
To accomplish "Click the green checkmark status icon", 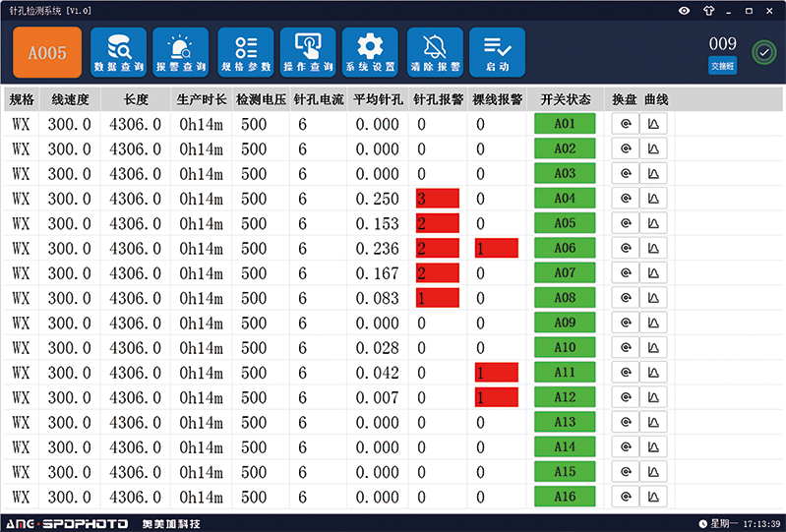I will (762, 52).
